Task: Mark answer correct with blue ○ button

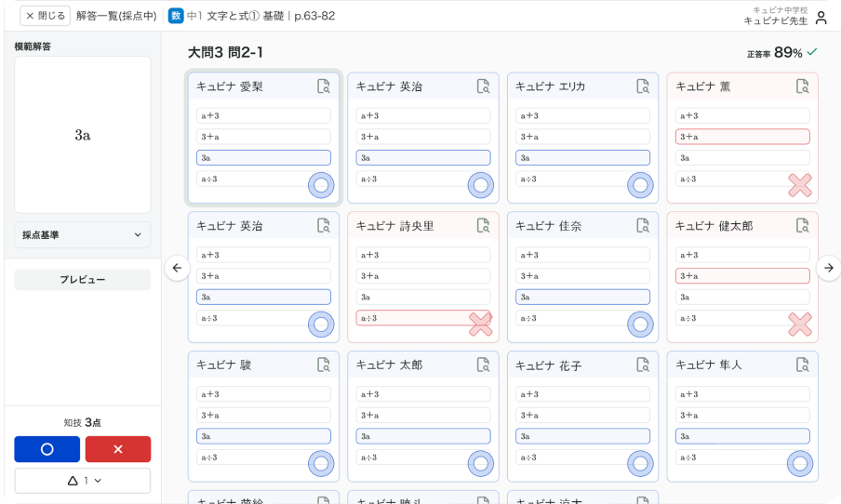Action: tap(47, 449)
